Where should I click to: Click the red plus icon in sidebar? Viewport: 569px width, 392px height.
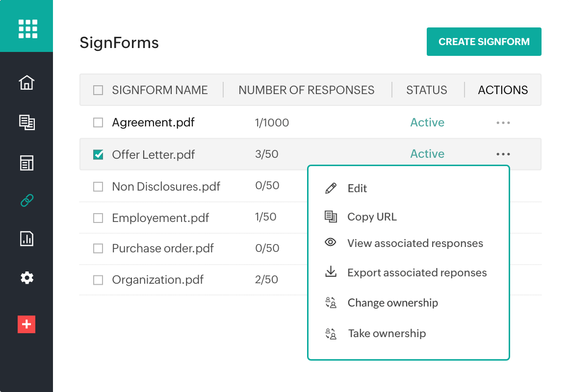26,324
